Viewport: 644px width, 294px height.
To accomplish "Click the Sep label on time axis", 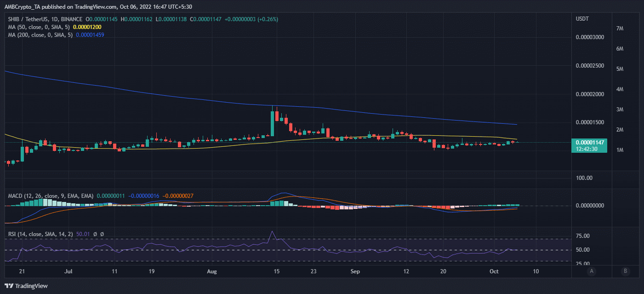I will coord(355,272).
